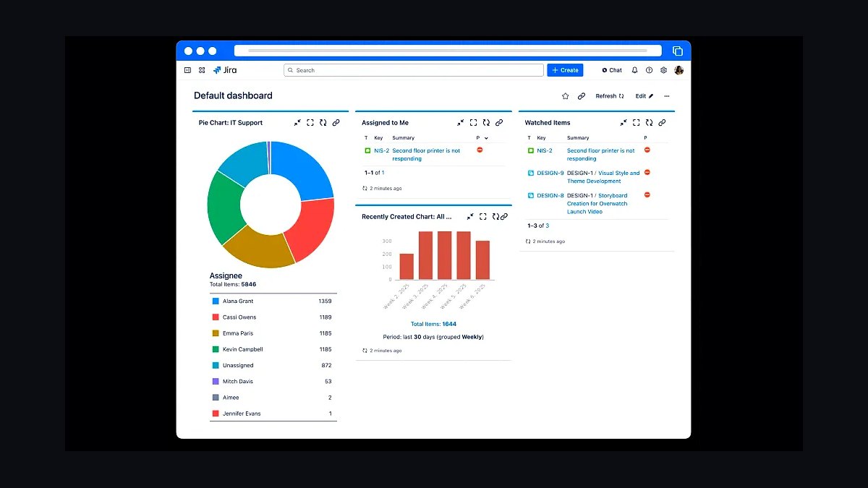868x488 pixels.
Task: Select Emma Paris gold legend swatch
Action: pyautogui.click(x=216, y=333)
